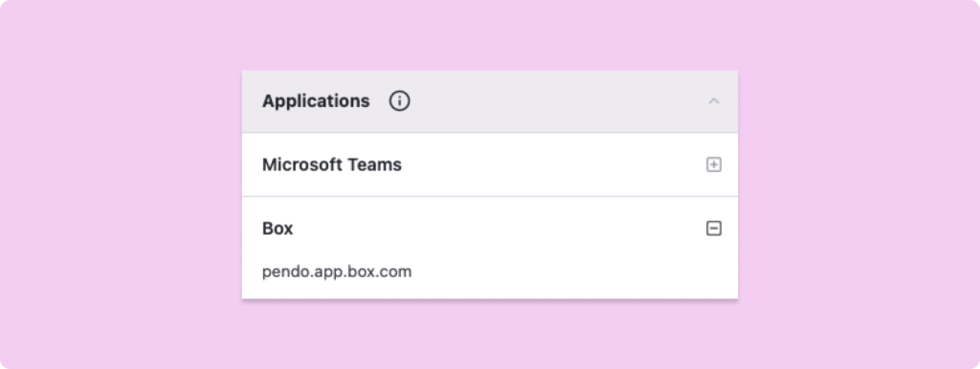Screen dimensions: 980x369
Task: Select the Microsoft Teams list row
Action: [490, 164]
